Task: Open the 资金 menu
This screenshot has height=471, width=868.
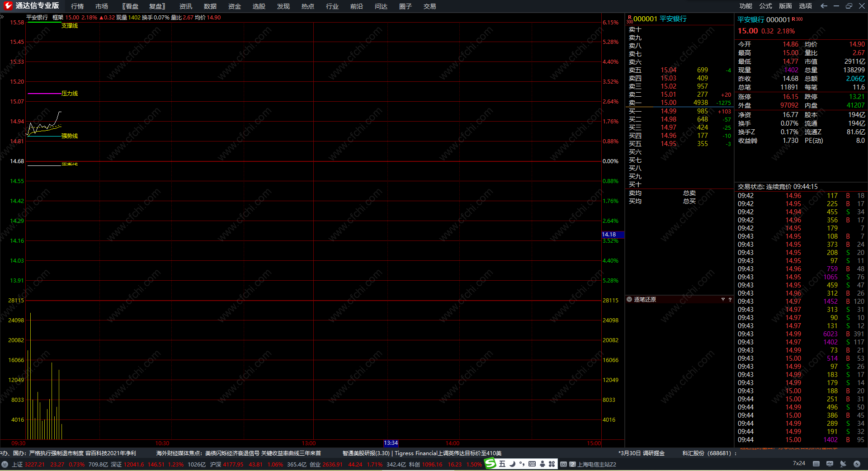Action: [235, 6]
